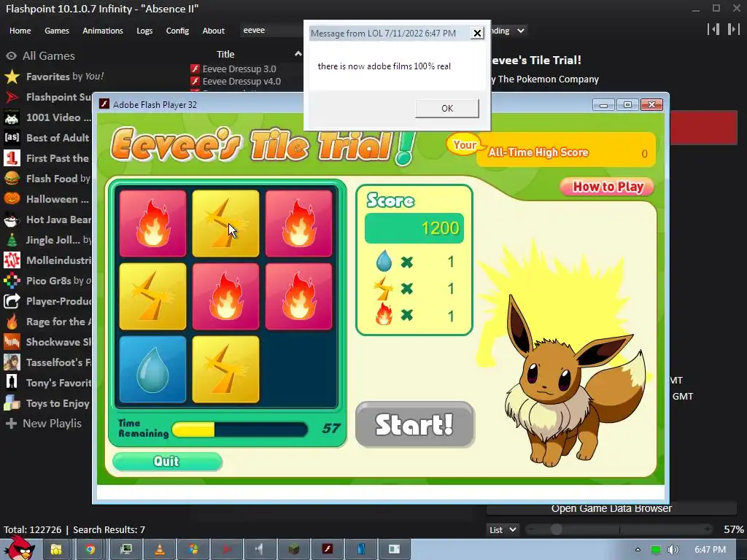The image size is (747, 560).
Task: Open the sort order dropdown near search
Action: click(510, 31)
